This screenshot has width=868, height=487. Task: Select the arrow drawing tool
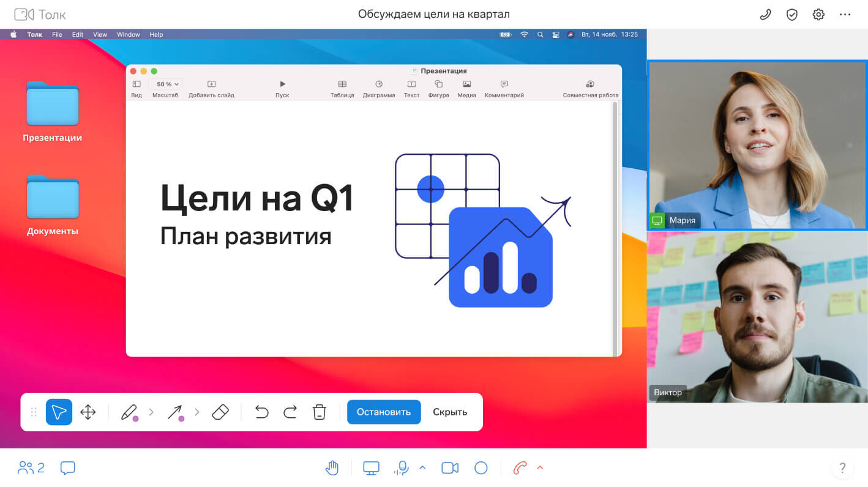pyautogui.click(x=176, y=412)
